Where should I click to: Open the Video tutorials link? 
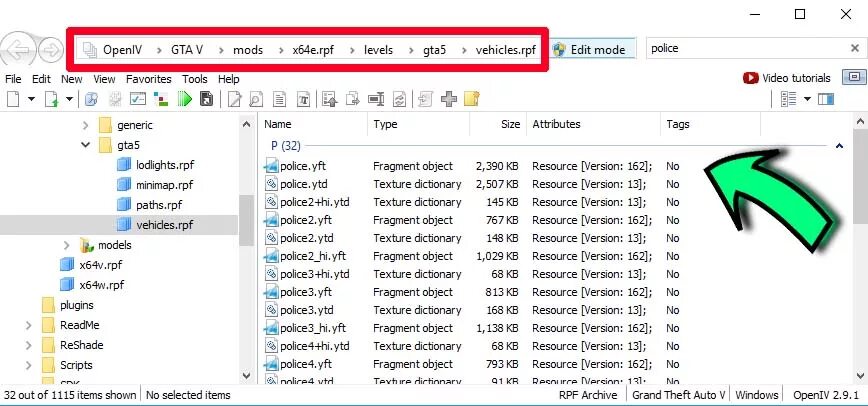coord(787,78)
